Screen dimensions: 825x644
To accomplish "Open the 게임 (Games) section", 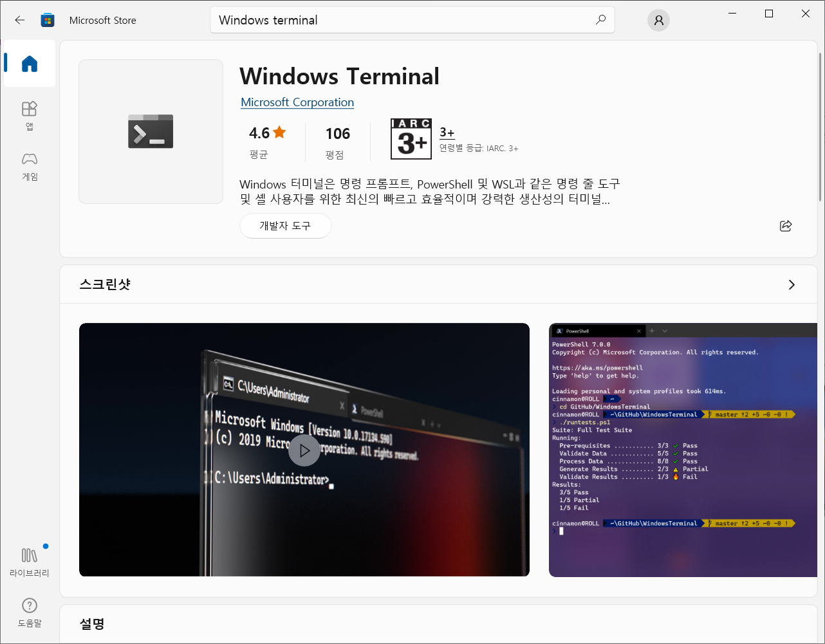I will pos(30,167).
